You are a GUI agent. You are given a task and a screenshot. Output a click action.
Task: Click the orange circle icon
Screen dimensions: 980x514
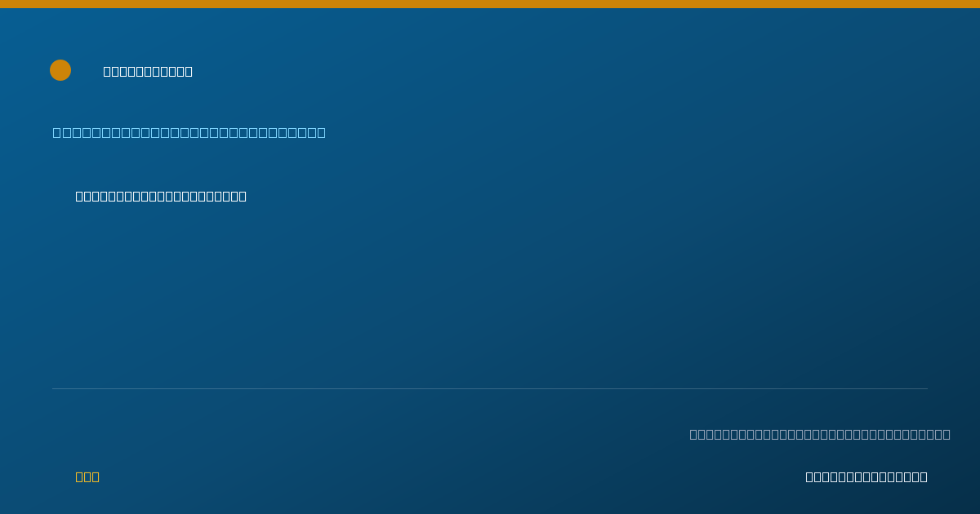click(60, 70)
